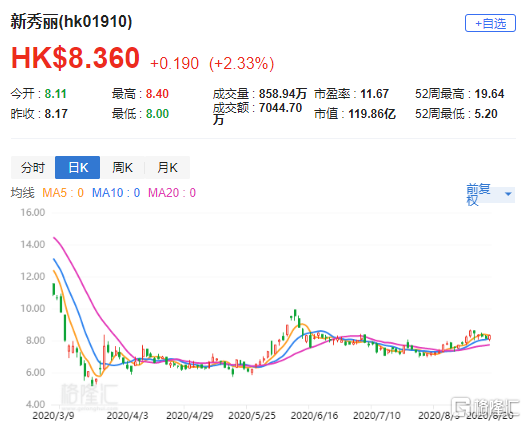Click the 4.00 price axis label

pyautogui.click(x=35, y=404)
